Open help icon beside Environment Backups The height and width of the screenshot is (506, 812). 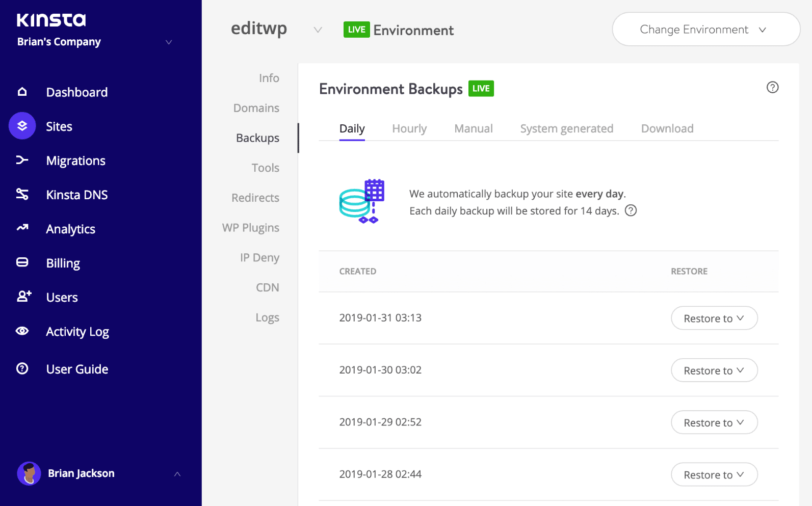pos(772,88)
